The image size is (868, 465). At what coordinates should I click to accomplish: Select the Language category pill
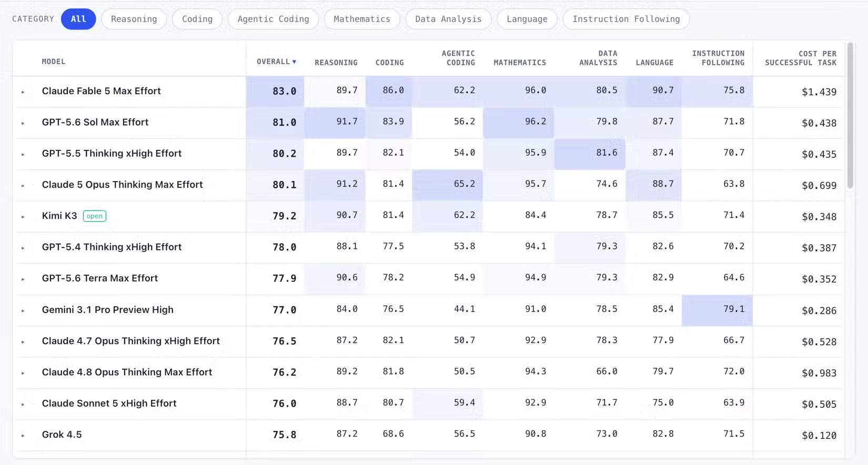(527, 19)
